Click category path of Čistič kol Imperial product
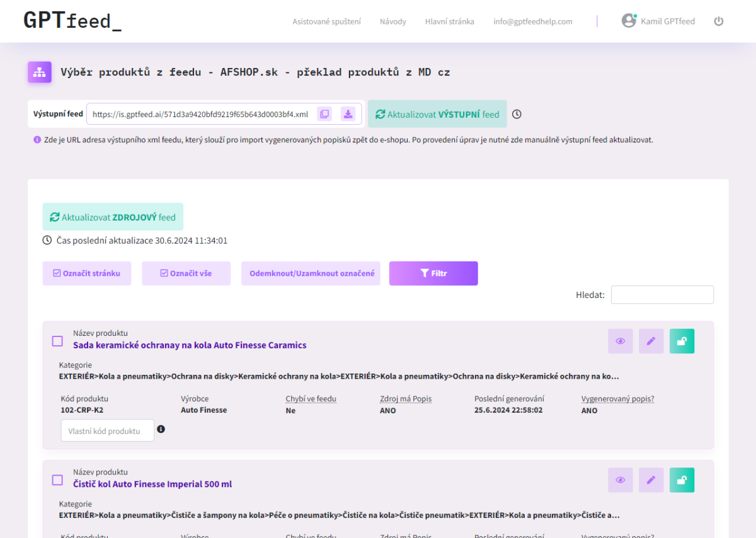The height and width of the screenshot is (538, 756). [339, 515]
